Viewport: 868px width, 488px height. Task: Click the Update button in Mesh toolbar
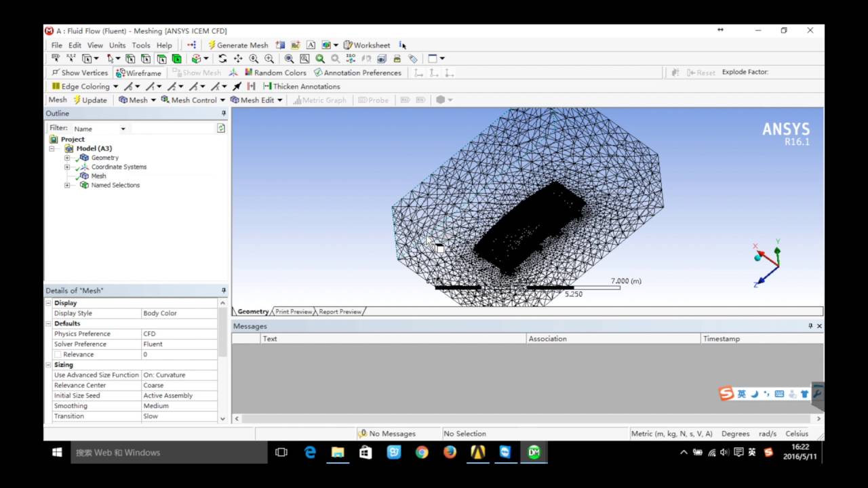[x=90, y=100]
